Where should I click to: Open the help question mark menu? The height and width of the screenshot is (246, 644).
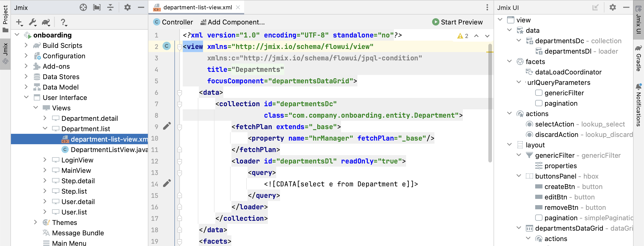(x=64, y=23)
